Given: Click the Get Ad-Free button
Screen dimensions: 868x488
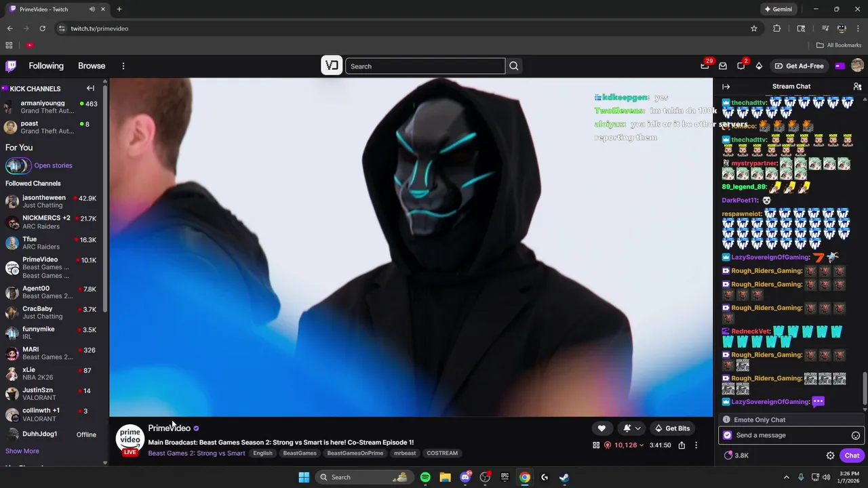Looking at the screenshot, I should click(800, 66).
